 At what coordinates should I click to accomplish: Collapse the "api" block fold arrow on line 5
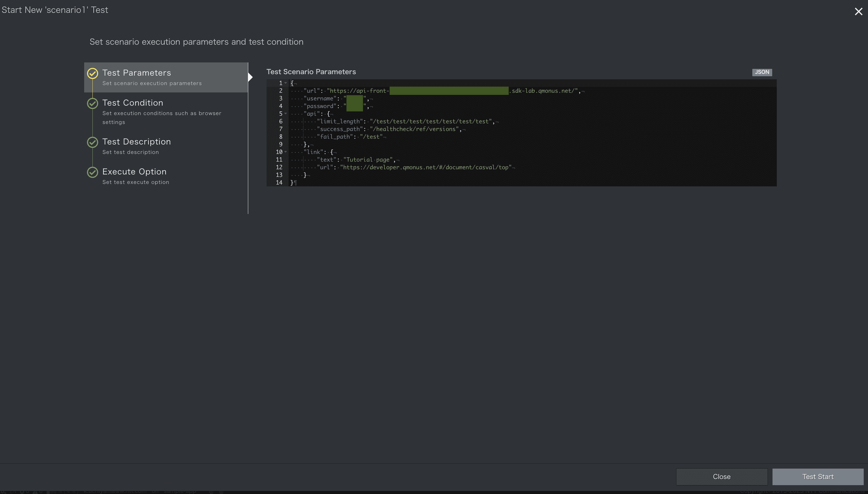(x=286, y=114)
